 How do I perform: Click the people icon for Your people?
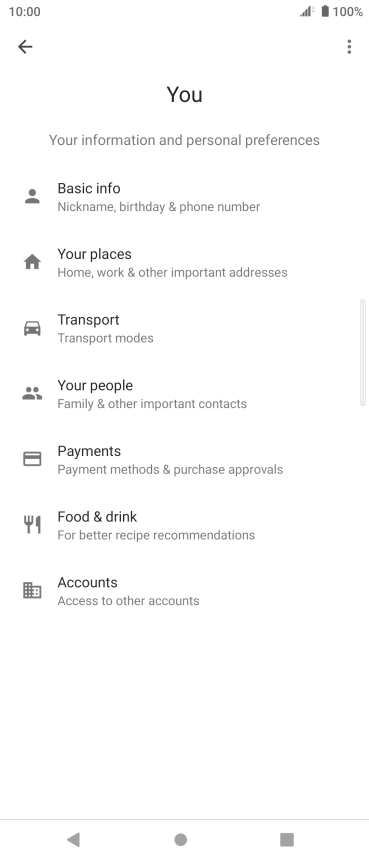click(32, 394)
